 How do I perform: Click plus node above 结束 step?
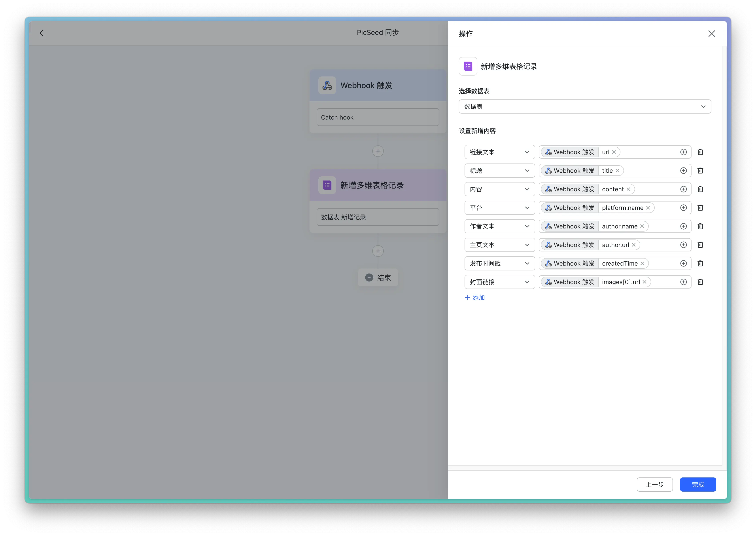[x=378, y=251]
